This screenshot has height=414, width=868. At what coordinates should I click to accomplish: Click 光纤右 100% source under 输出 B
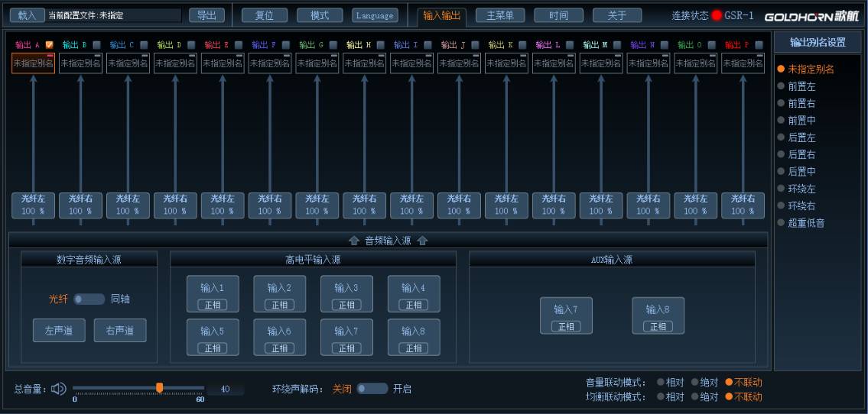point(80,205)
